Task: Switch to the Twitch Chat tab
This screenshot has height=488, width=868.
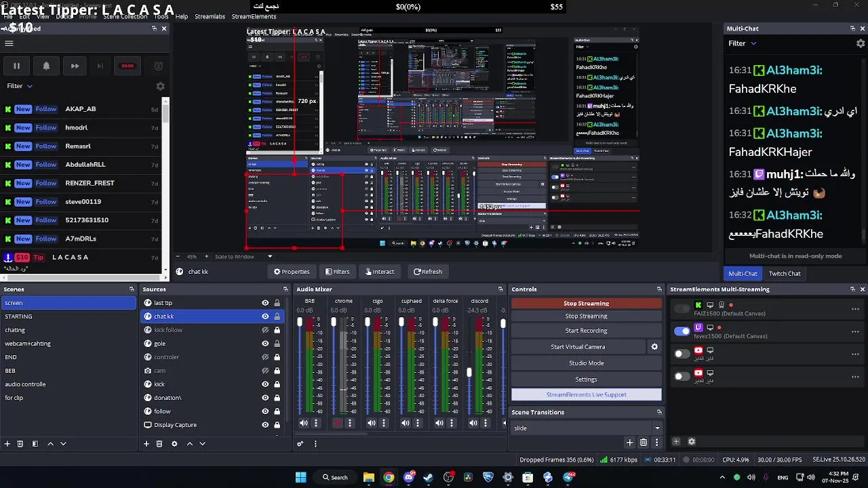Action: point(785,273)
